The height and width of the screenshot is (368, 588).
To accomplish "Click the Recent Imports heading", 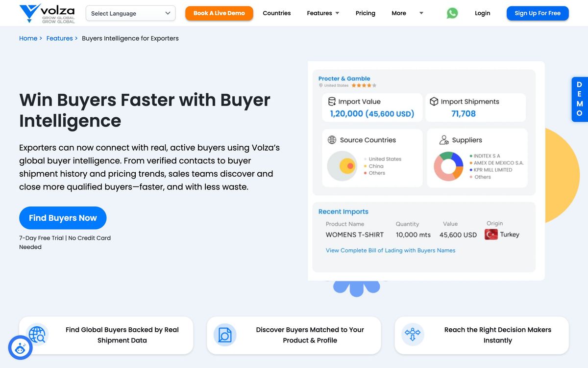I will (x=343, y=211).
